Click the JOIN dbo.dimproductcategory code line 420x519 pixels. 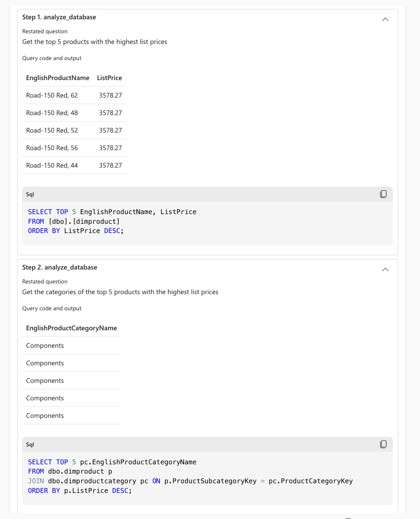pos(190,481)
